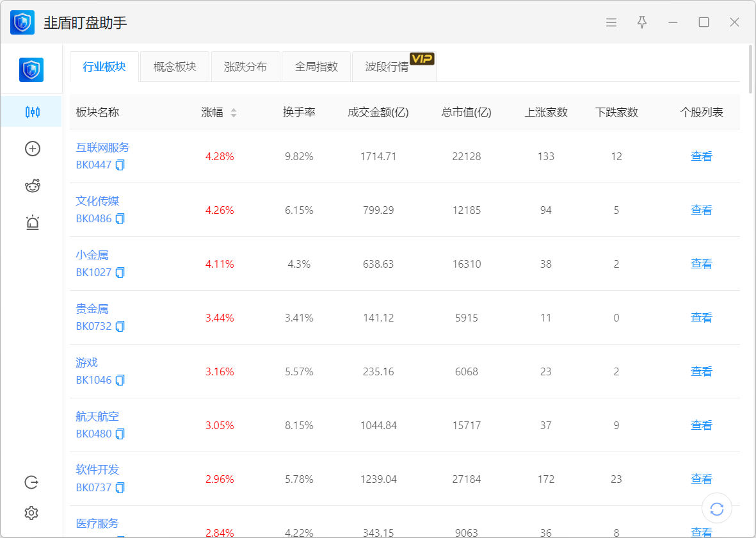Switch to the 涨跌分布 tab
756x538 pixels.
pos(245,67)
